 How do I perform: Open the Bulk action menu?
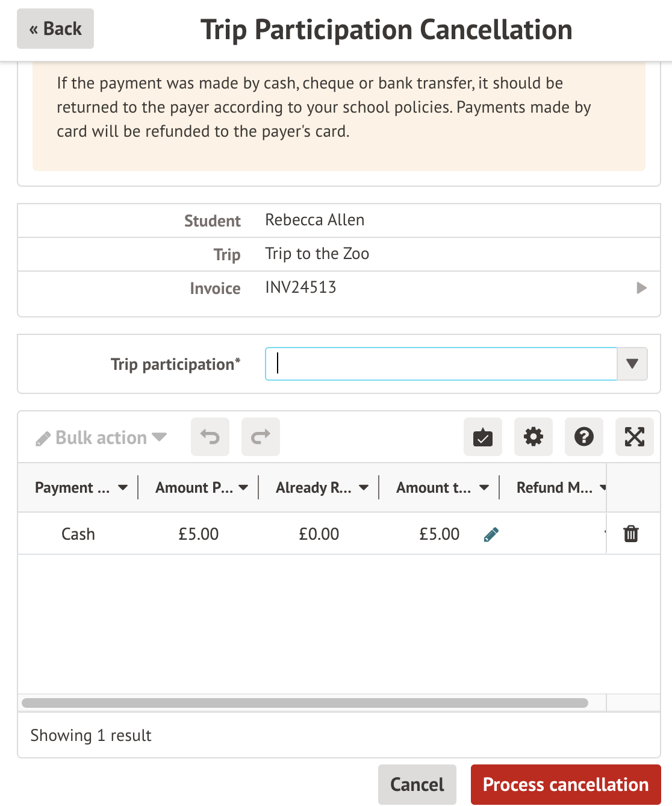[x=101, y=437]
